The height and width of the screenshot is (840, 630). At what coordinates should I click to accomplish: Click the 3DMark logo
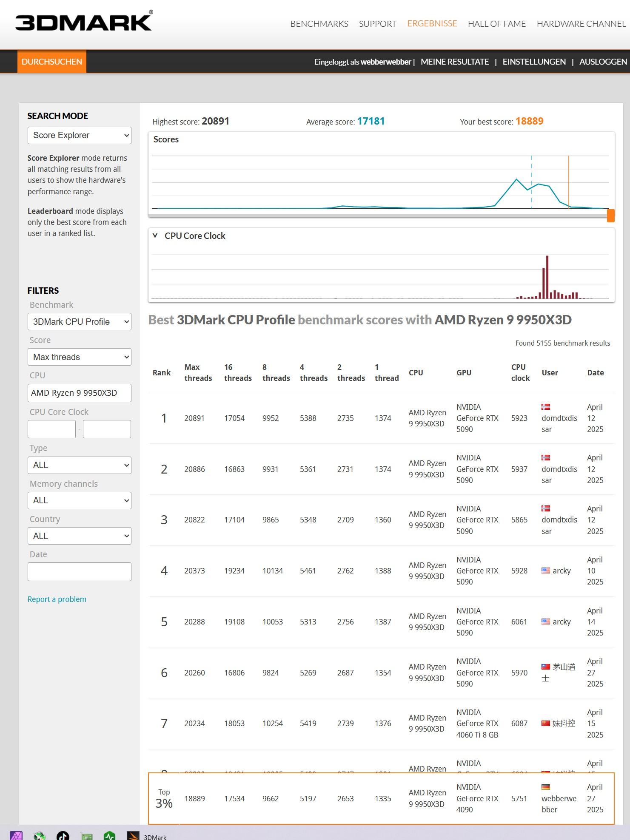[84, 21]
